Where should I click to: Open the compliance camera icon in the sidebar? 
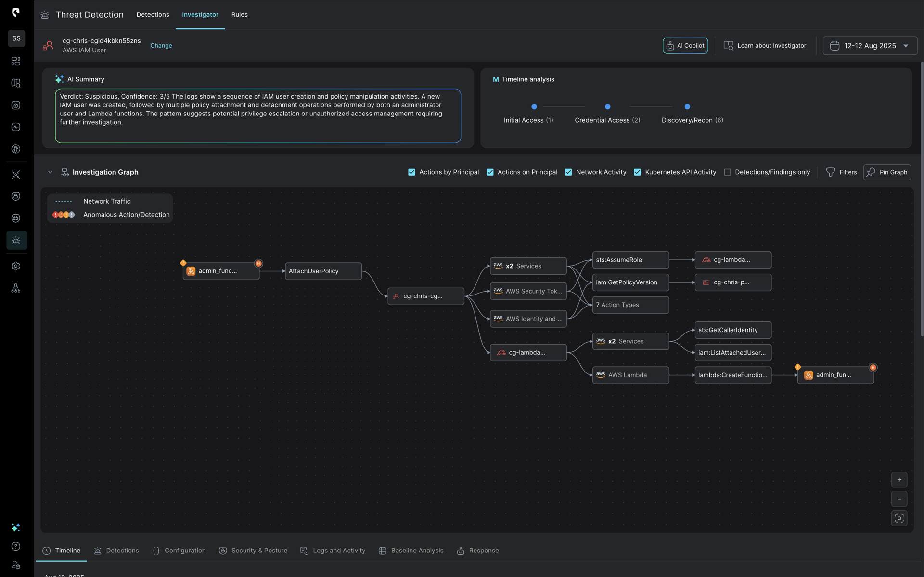coord(16,105)
